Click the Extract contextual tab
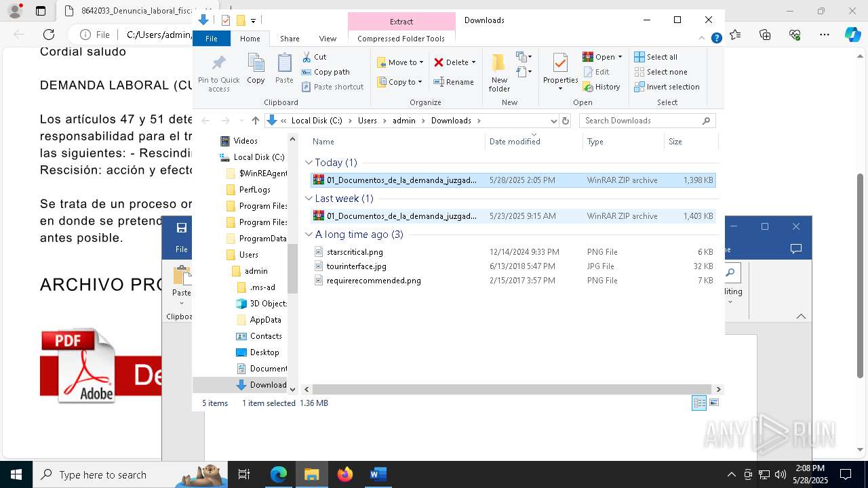 [x=401, y=21]
